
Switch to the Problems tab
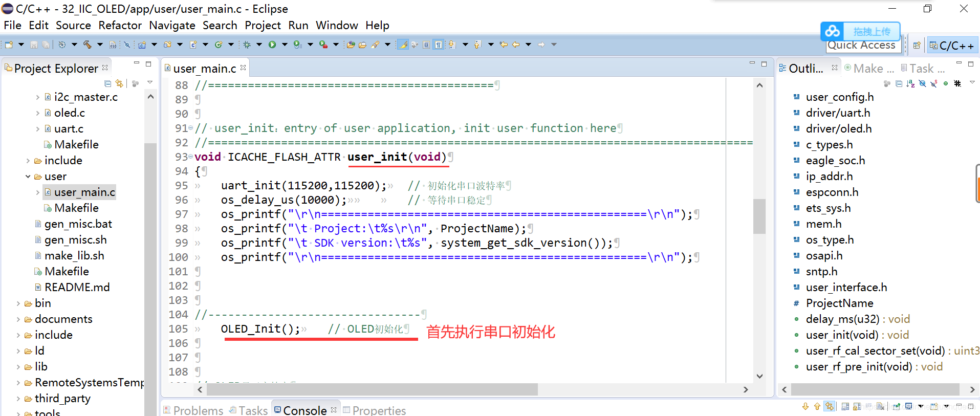[x=193, y=410]
